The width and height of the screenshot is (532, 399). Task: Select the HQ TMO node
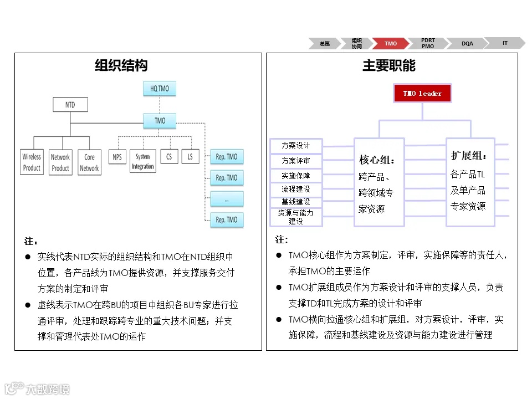click(159, 88)
